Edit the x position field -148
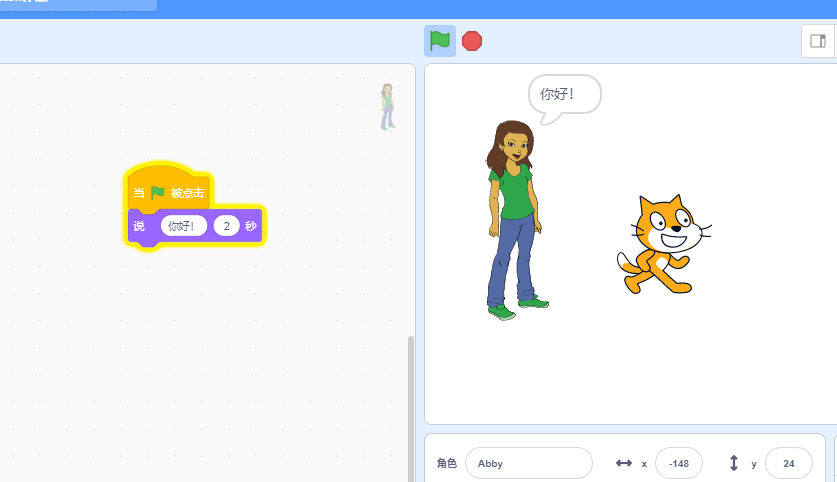This screenshot has height=482, width=837. tap(678, 463)
